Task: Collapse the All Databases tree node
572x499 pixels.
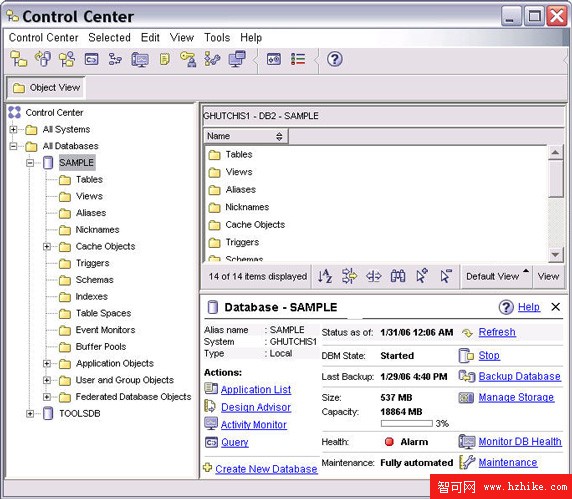Action: pyautogui.click(x=13, y=146)
